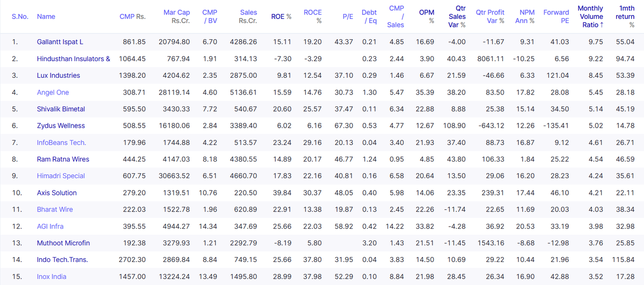Screen dimensions: 644x285
Task: Open Muthoot Microfin company link
Action: pyautogui.click(x=63, y=243)
